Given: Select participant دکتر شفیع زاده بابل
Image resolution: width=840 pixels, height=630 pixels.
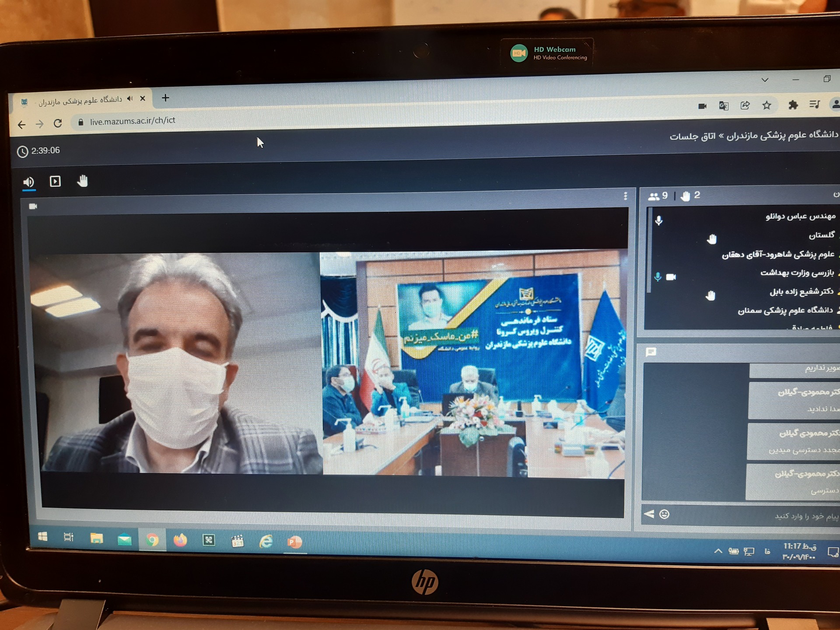Looking at the screenshot, I should coord(801,291).
